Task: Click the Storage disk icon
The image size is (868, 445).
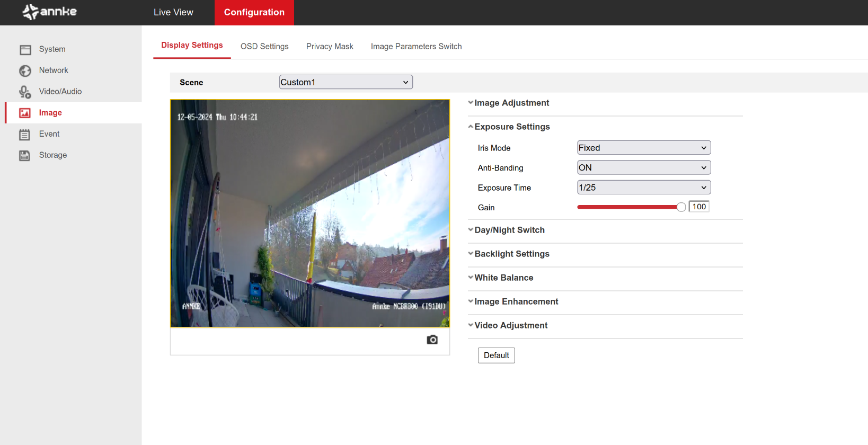Action: pyautogui.click(x=25, y=155)
